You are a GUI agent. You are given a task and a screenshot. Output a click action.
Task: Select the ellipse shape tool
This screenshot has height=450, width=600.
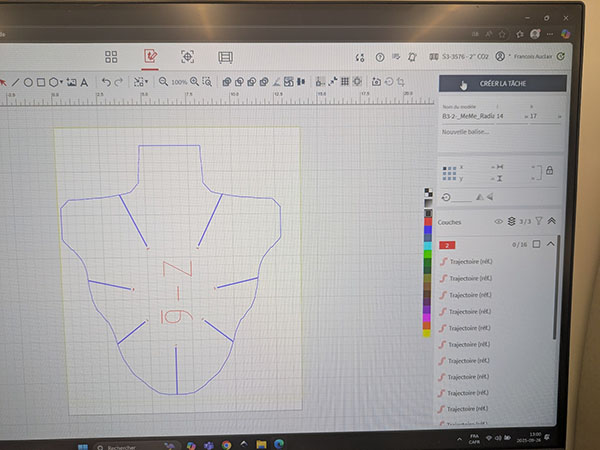point(28,82)
